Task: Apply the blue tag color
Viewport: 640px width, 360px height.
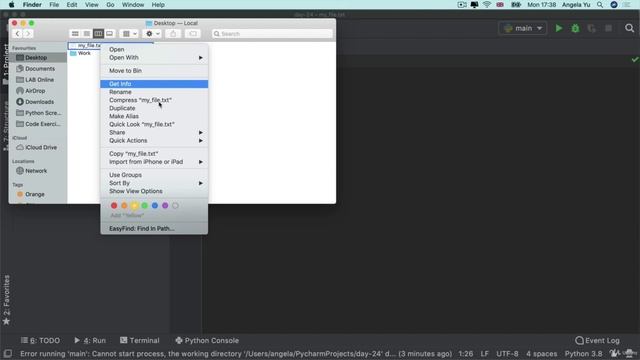Action: 155,205
